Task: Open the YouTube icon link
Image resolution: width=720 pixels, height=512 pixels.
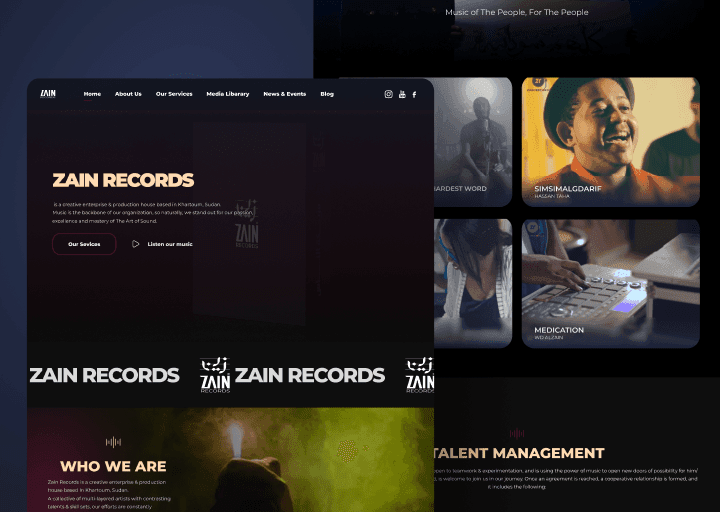Action: pos(402,94)
